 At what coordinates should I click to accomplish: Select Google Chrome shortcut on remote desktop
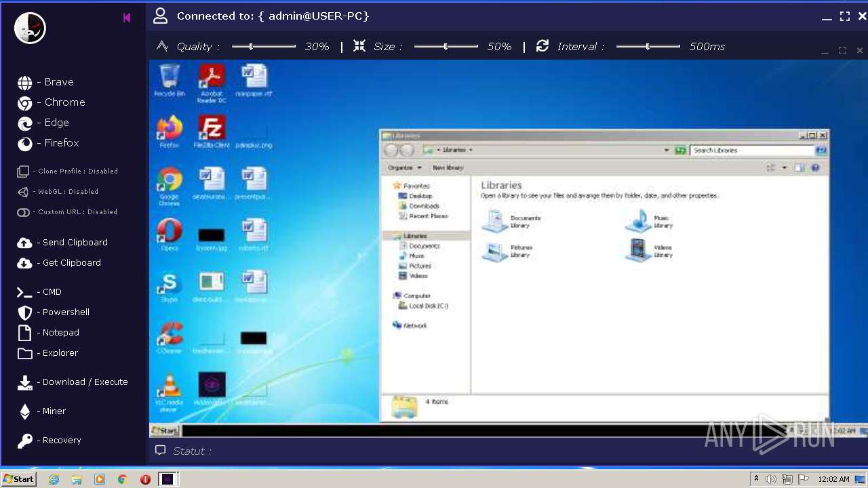(x=169, y=187)
